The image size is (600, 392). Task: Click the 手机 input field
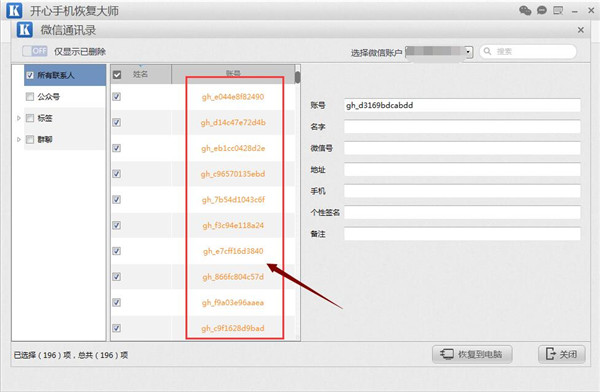click(x=462, y=191)
